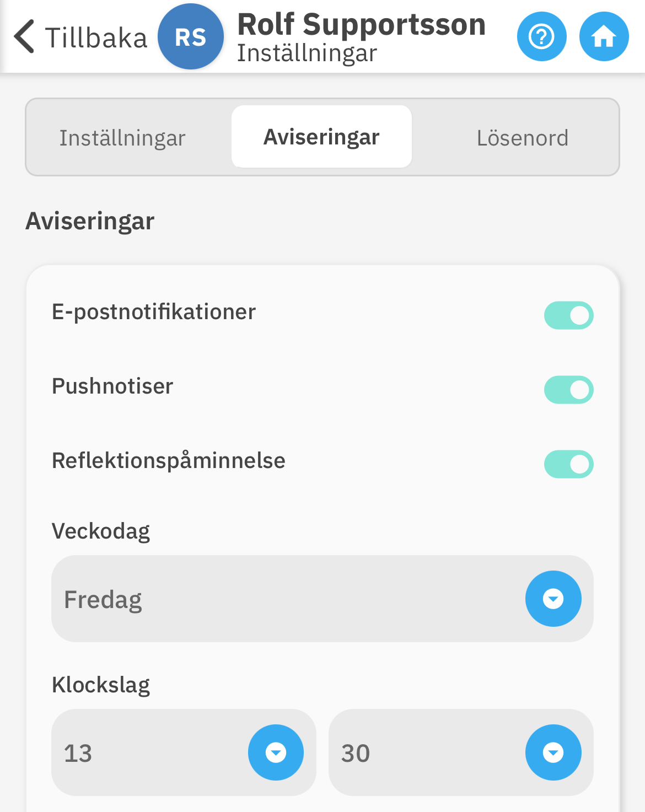
Task: Click the RS profile avatar
Action: point(191,37)
